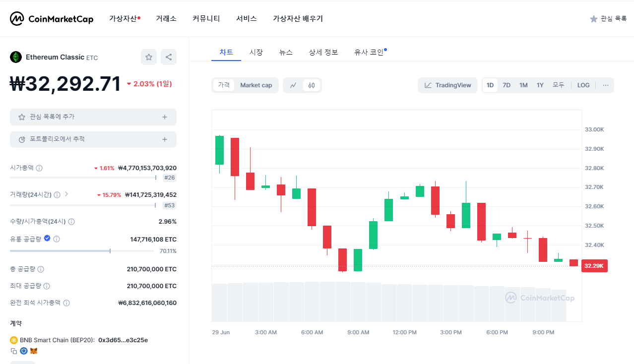
Task: Copy the contract address icon
Action: 14,351
